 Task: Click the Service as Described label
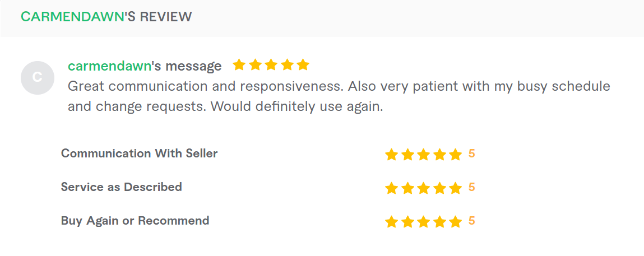(122, 187)
